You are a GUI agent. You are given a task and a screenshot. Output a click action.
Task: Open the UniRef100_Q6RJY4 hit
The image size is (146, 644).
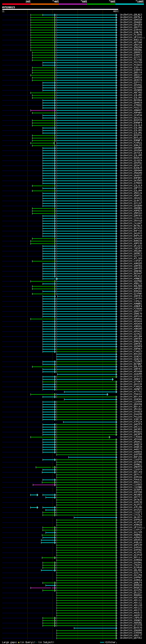131,72
